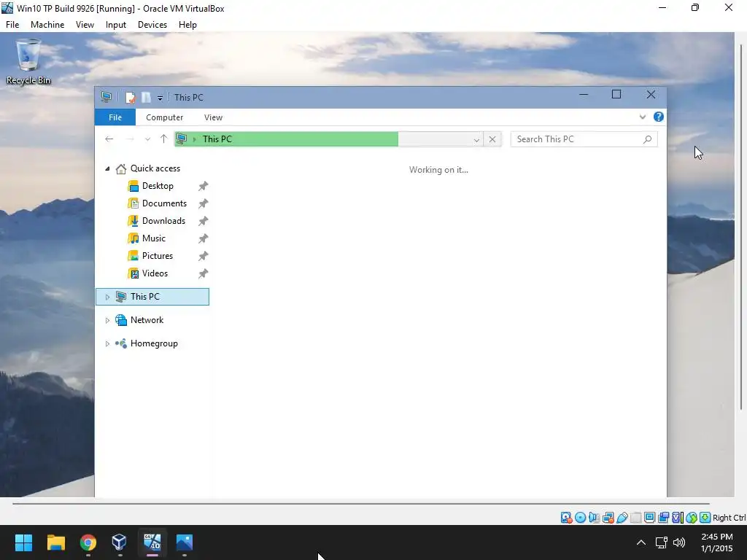This screenshot has height=560, width=747.
Task: Click the Search This PC field
Action: tap(584, 139)
